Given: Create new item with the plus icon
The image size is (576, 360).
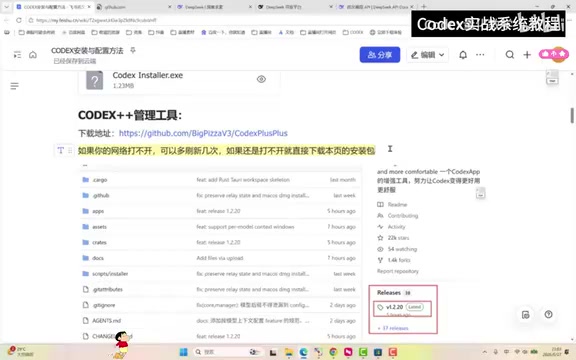Looking at the screenshot, I should (x=527, y=55).
